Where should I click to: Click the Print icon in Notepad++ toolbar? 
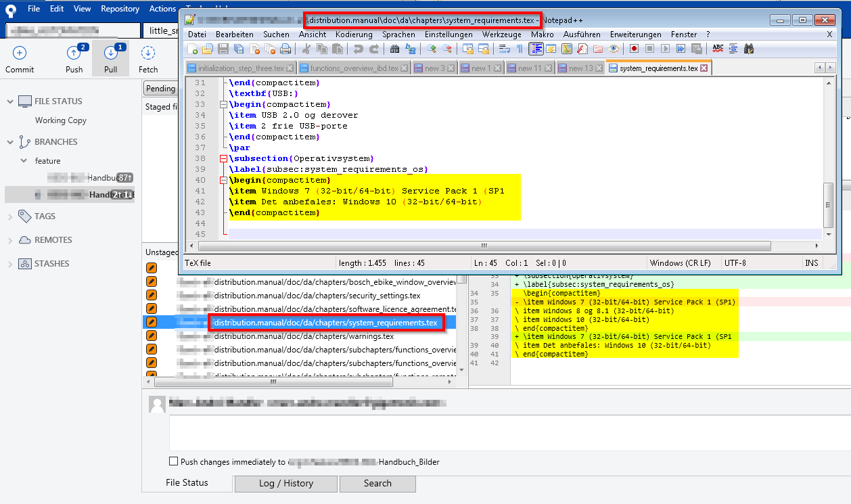coord(285,49)
